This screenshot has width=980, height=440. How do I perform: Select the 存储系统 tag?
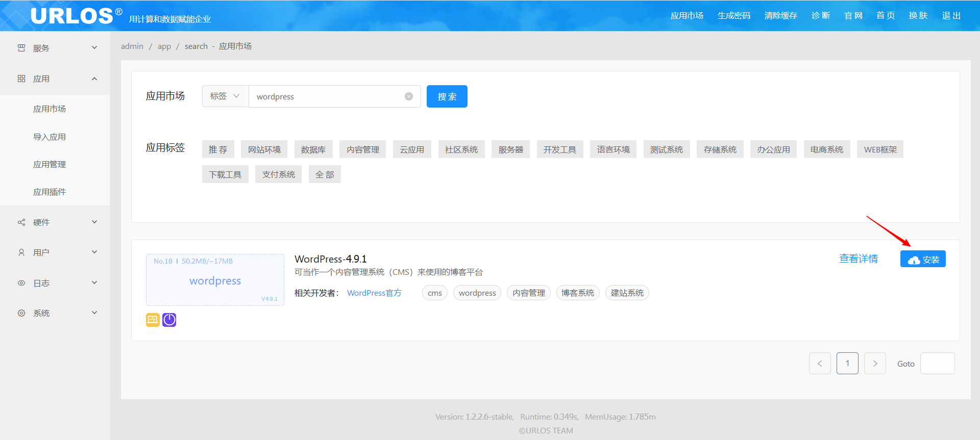coord(720,149)
